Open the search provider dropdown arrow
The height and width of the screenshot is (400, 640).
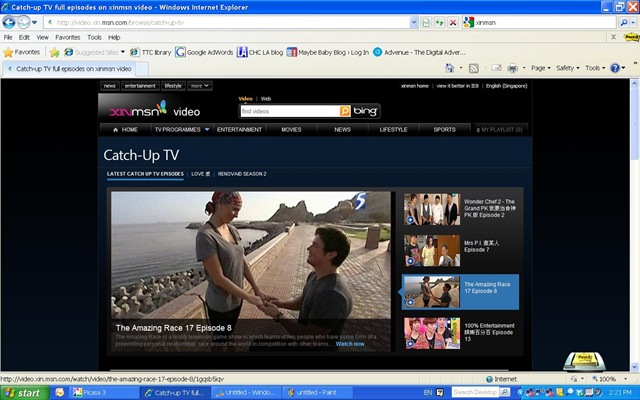(633, 22)
